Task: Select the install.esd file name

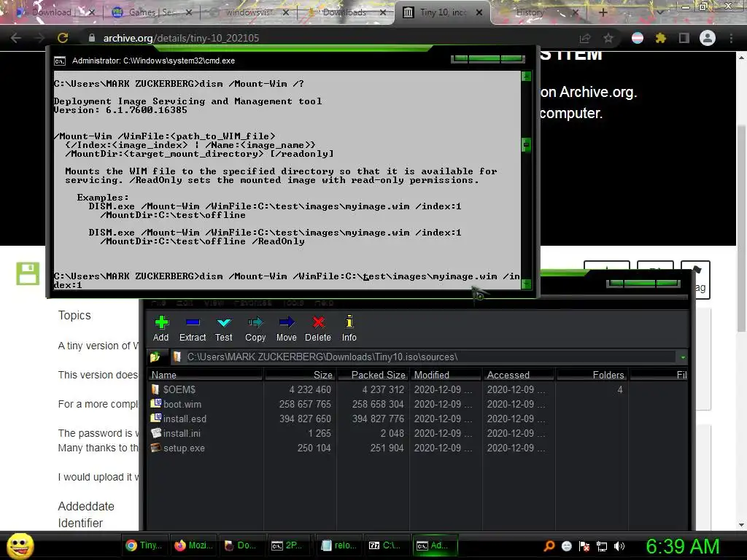Action: (x=185, y=419)
